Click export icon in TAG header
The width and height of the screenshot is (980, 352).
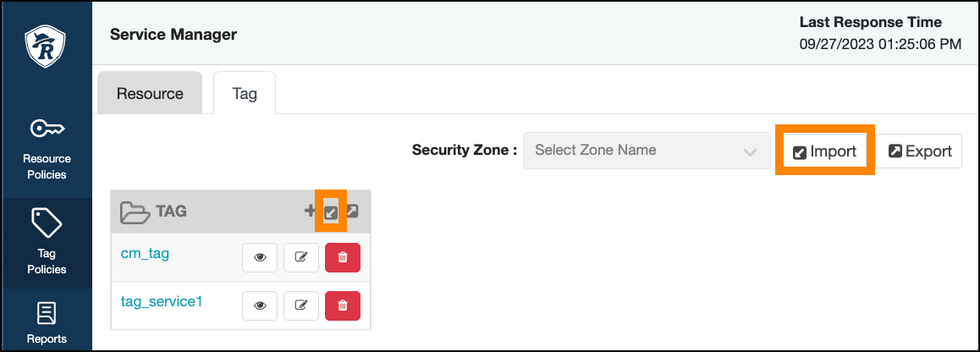click(x=353, y=212)
